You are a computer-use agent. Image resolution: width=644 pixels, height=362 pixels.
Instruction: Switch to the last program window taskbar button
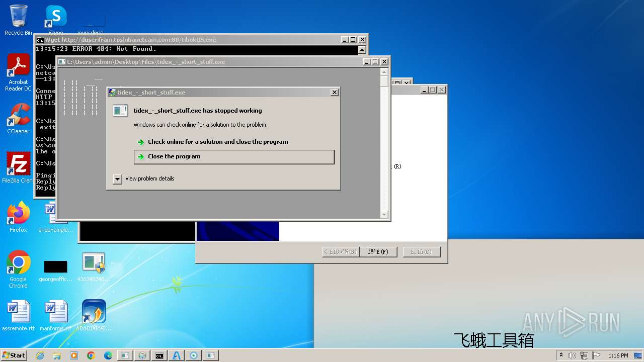pyautogui.click(x=211, y=355)
